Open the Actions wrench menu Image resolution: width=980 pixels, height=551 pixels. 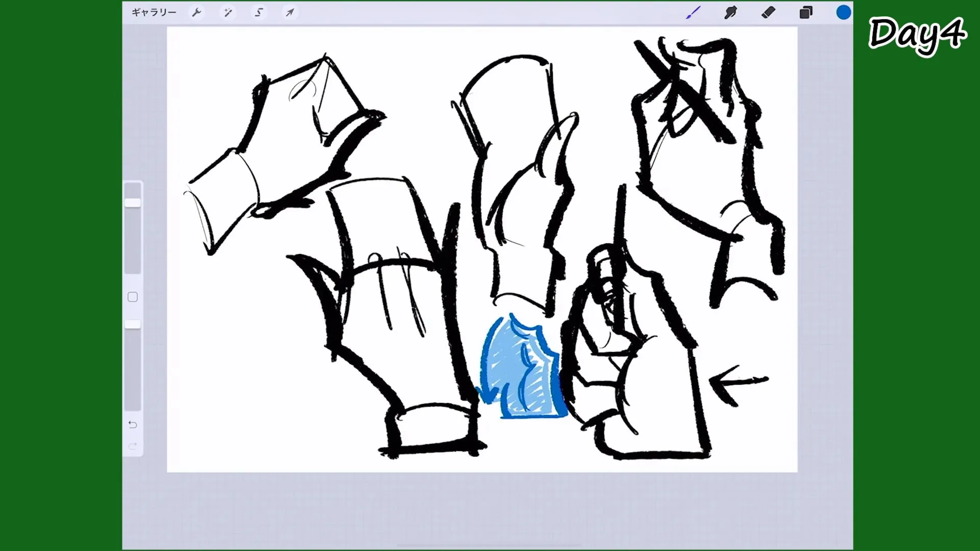click(x=197, y=12)
